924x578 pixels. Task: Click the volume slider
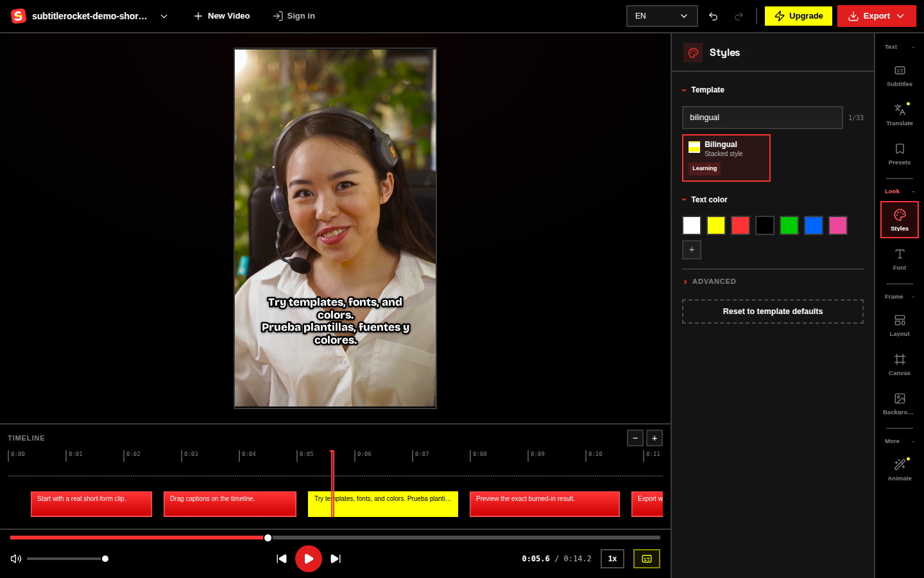click(67, 559)
